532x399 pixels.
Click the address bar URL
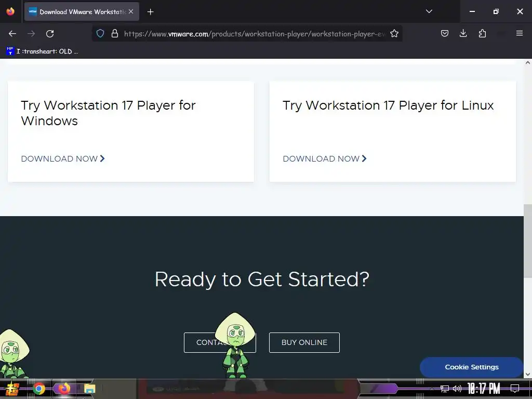pyautogui.click(x=255, y=34)
